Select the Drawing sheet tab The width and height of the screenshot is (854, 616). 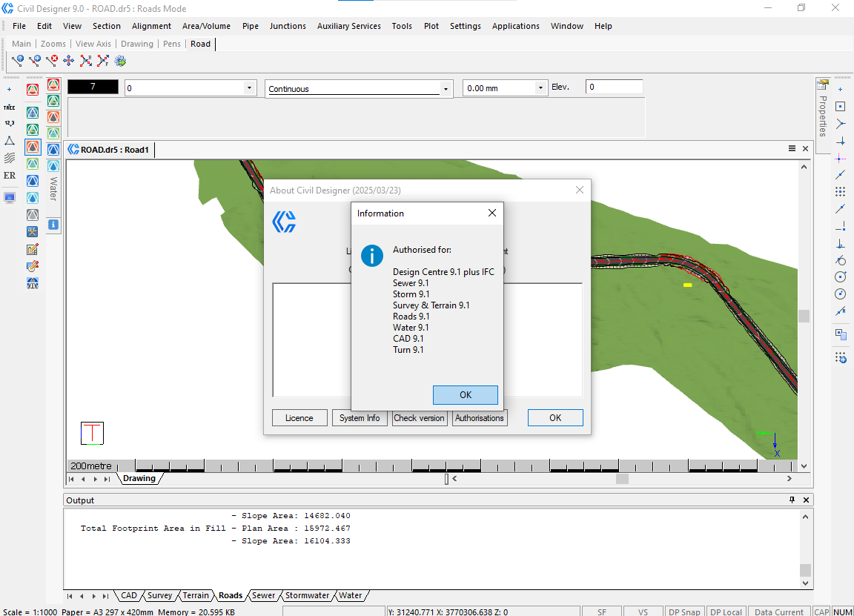(139, 478)
